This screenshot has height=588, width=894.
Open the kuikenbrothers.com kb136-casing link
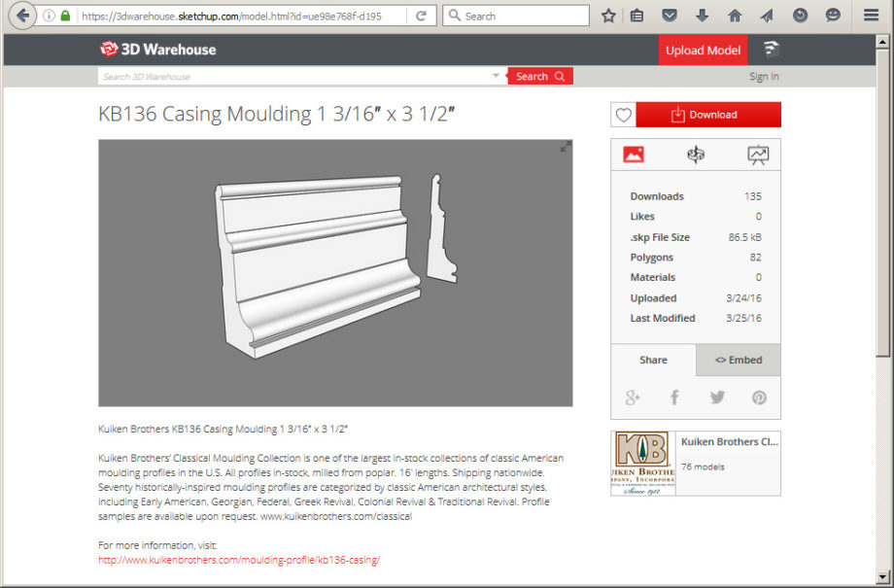pyautogui.click(x=239, y=560)
